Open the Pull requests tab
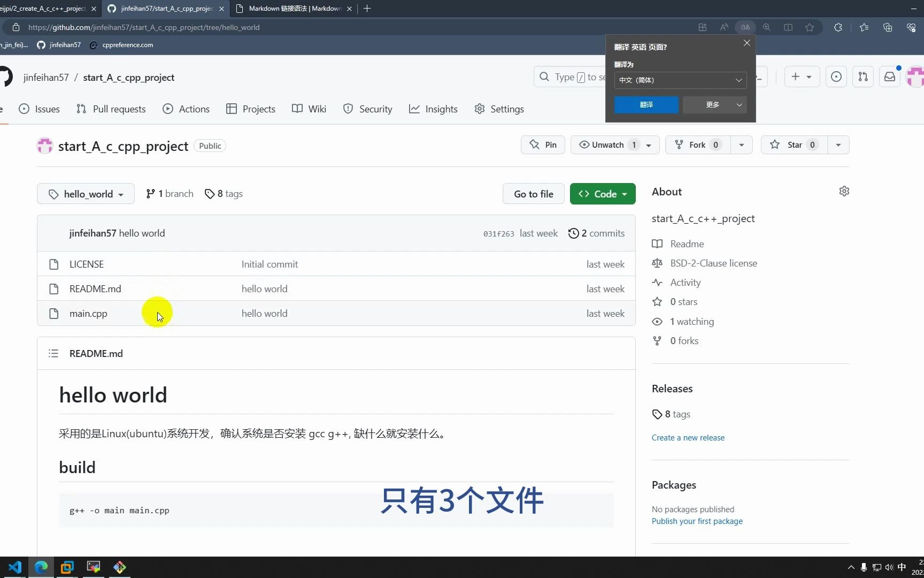The height and width of the screenshot is (578, 924). (x=111, y=109)
